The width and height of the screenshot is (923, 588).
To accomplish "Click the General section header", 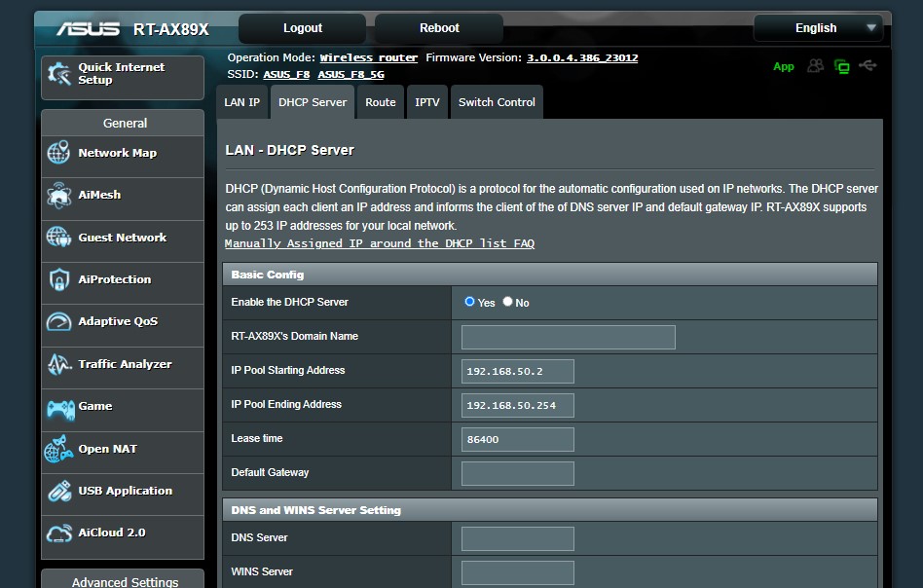I will click(123, 123).
